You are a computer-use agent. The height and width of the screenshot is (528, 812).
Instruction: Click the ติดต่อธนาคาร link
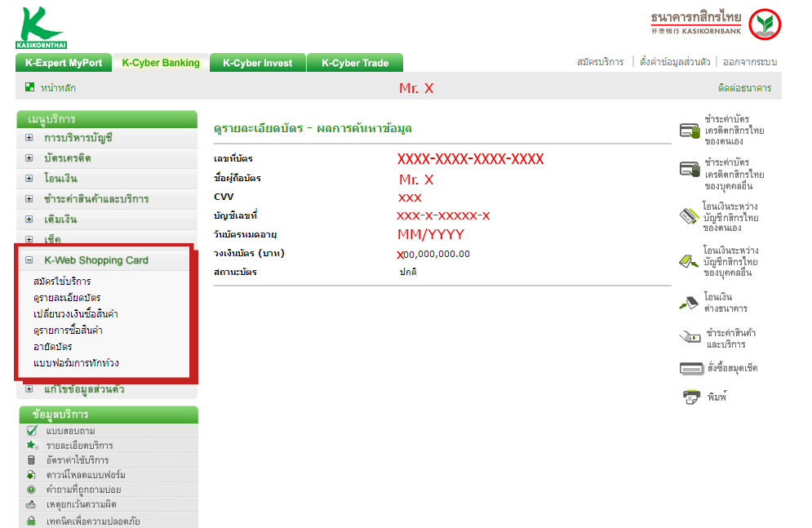coord(745,87)
